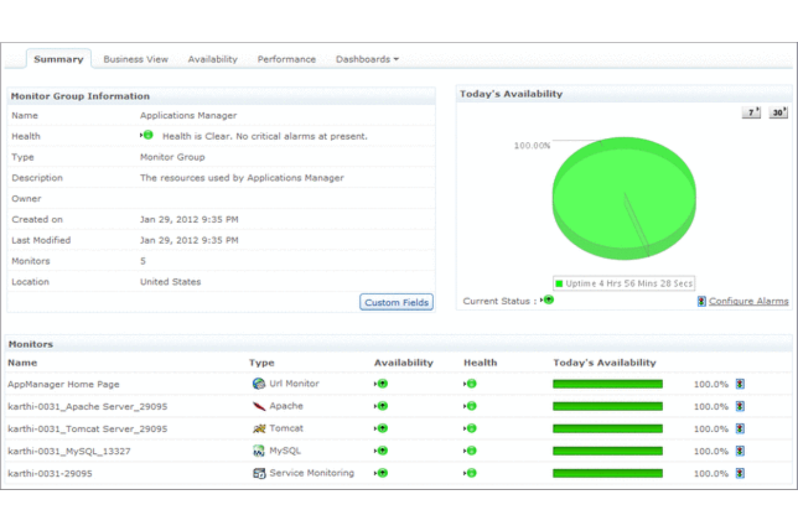
Task: Click availability status icon for Apache Server row
Action: point(381,406)
